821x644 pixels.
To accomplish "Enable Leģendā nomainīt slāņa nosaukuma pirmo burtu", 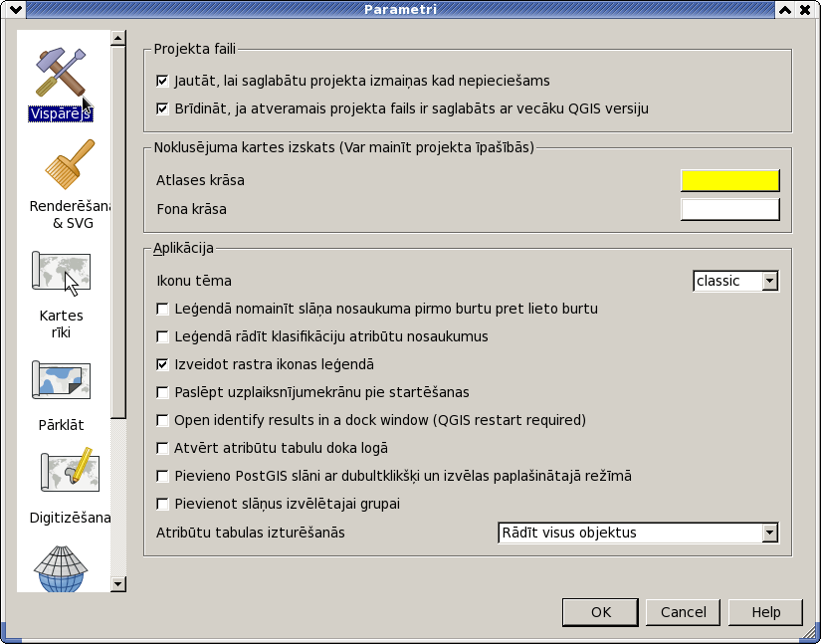I will 162,309.
